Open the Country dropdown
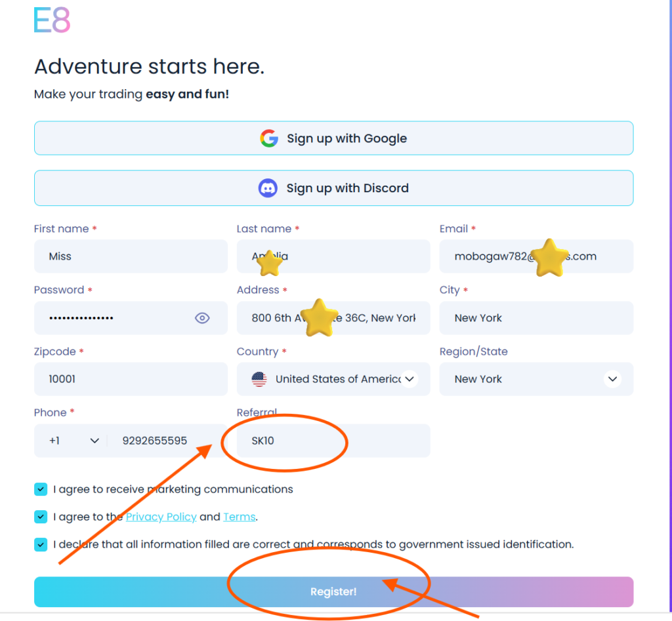Screen dimensions: 672x621 (x=409, y=379)
